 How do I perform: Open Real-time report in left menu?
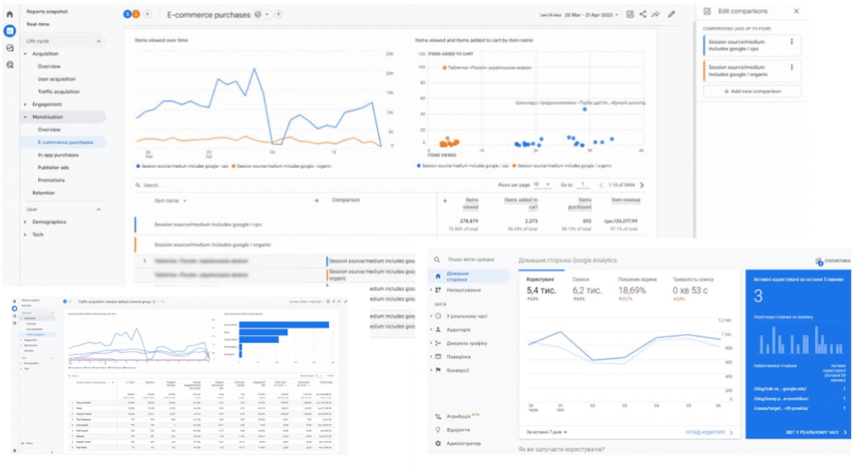point(38,25)
